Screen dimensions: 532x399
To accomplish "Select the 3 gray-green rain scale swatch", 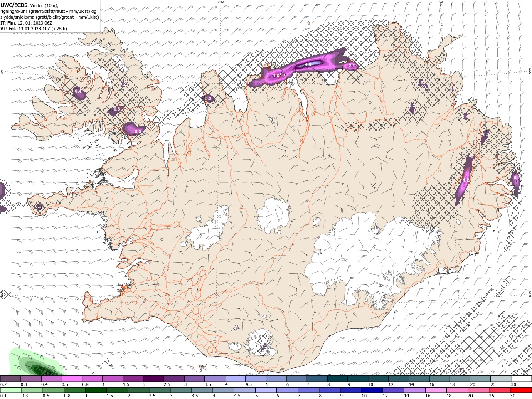I will [x=180, y=390].
